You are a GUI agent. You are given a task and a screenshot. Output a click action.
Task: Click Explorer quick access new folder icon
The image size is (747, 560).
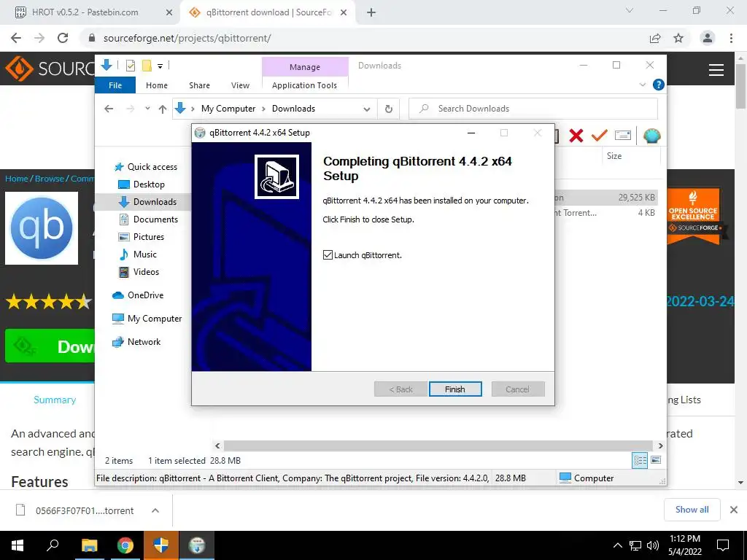click(x=147, y=66)
